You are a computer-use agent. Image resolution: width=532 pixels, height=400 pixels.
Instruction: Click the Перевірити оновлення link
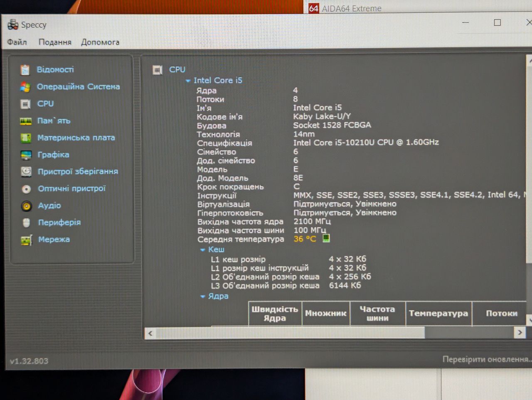(x=487, y=359)
